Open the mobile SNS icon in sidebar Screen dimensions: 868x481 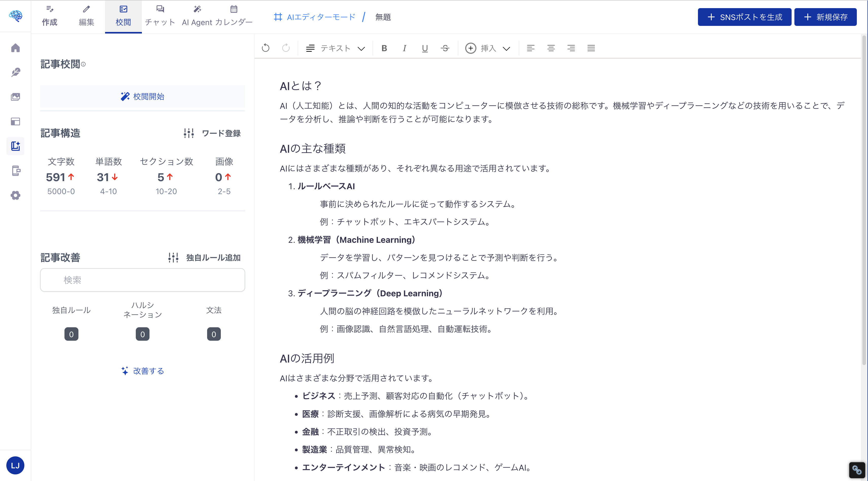pyautogui.click(x=15, y=171)
